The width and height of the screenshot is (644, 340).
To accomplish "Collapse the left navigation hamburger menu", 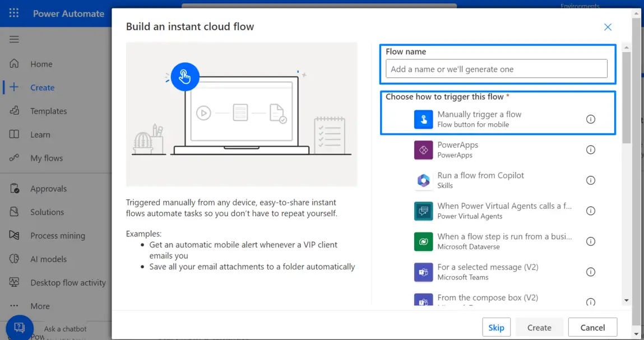I will pyautogui.click(x=14, y=39).
